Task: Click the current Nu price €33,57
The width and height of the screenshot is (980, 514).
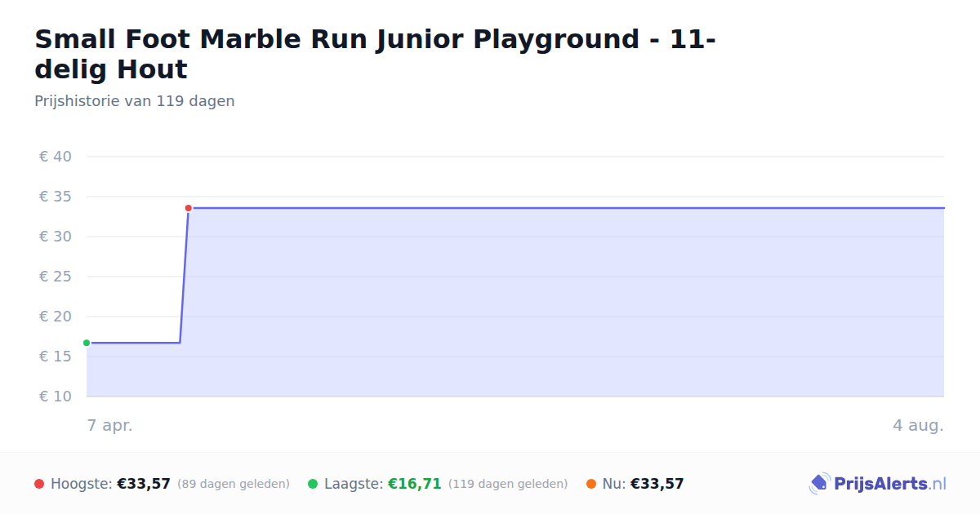Action: [x=657, y=484]
